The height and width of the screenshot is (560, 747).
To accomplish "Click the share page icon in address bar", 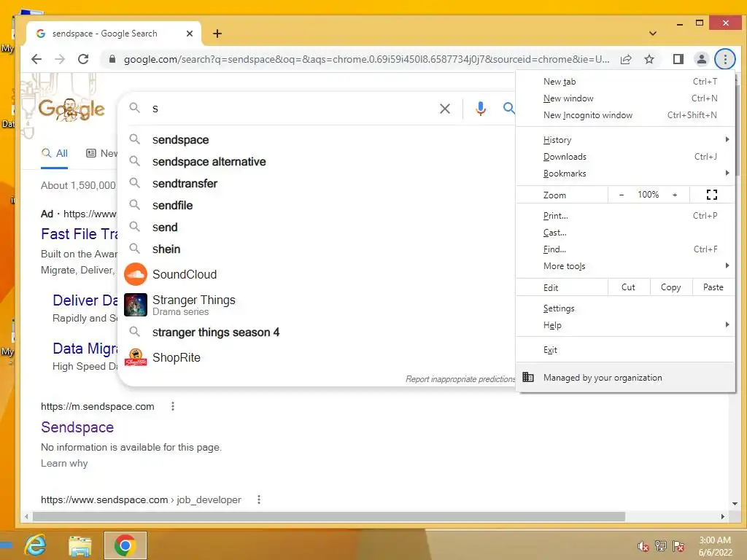I will [625, 59].
